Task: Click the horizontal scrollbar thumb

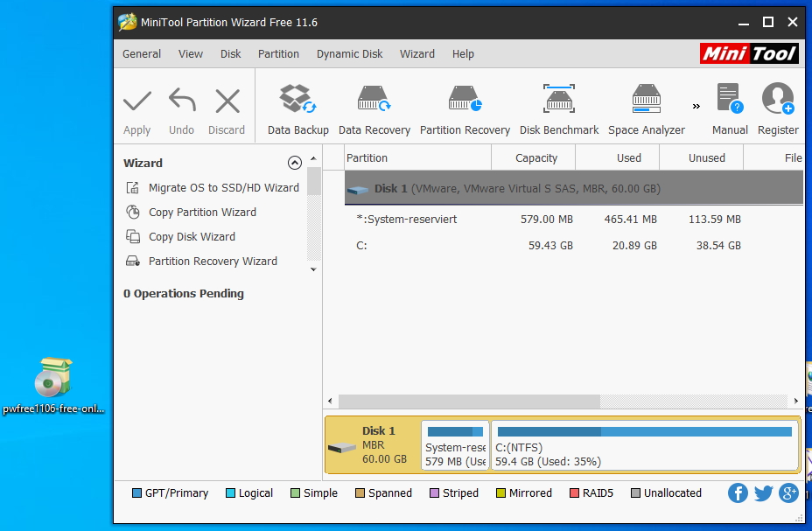Action: click(469, 402)
